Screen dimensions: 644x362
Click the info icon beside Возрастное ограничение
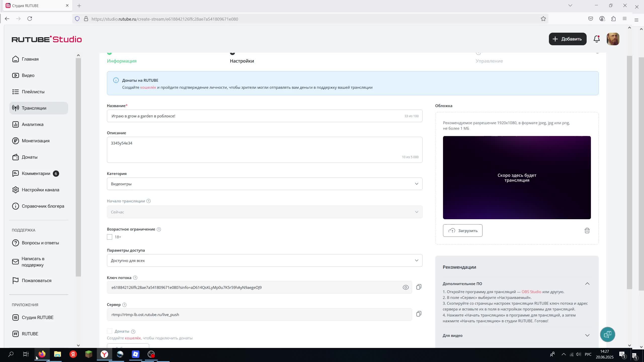(x=159, y=229)
